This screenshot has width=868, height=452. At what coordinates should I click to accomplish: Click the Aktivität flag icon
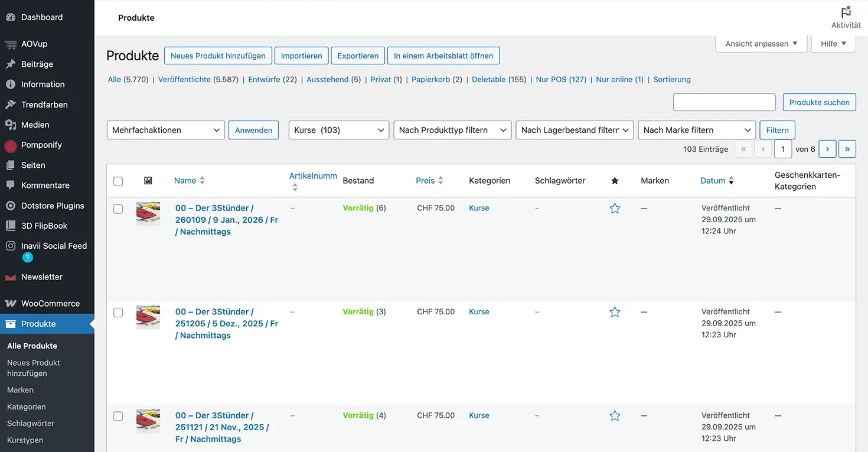point(846,13)
